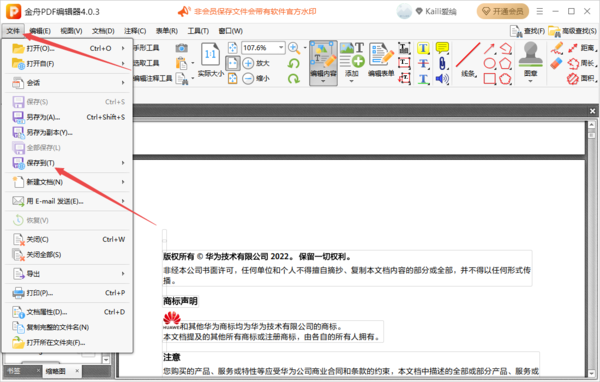The height and width of the screenshot is (382, 600).
Task: Select the yellow highlight text T icon
Action: (x=423, y=48)
